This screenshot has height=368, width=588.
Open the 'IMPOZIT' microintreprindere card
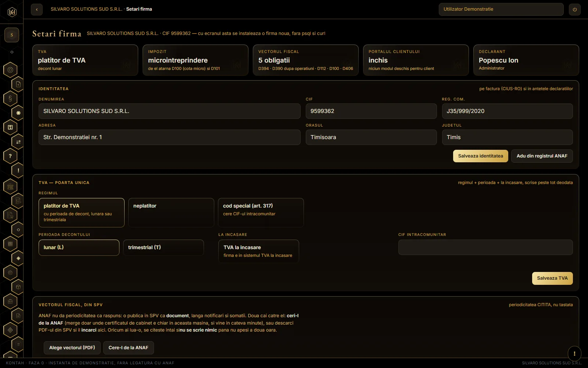(196, 60)
